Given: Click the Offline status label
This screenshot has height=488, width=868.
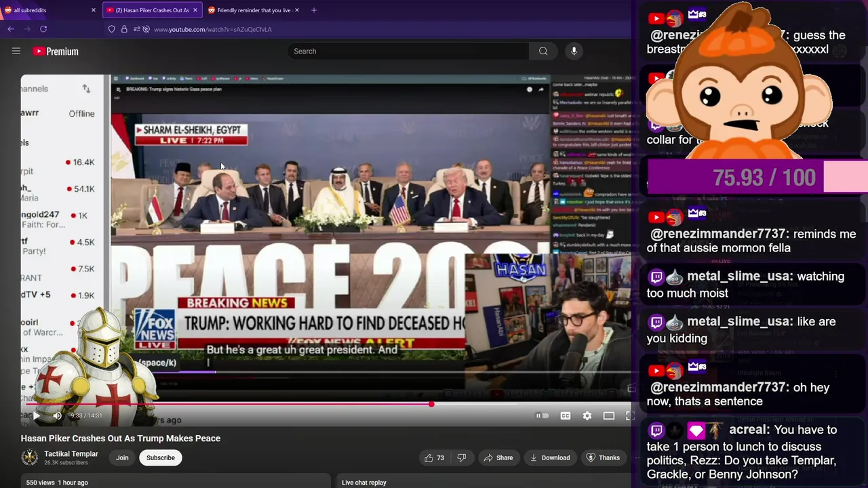Looking at the screenshot, I should [x=81, y=114].
